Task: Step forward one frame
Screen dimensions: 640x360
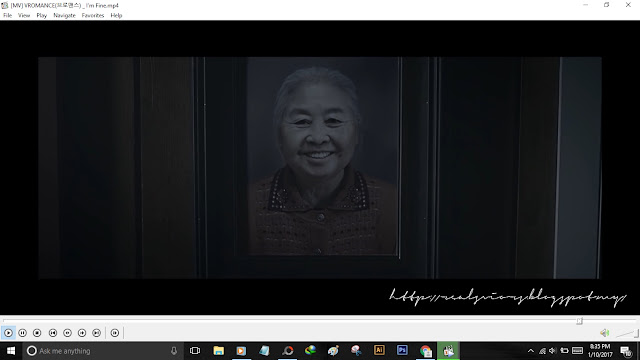Action: coord(115,333)
